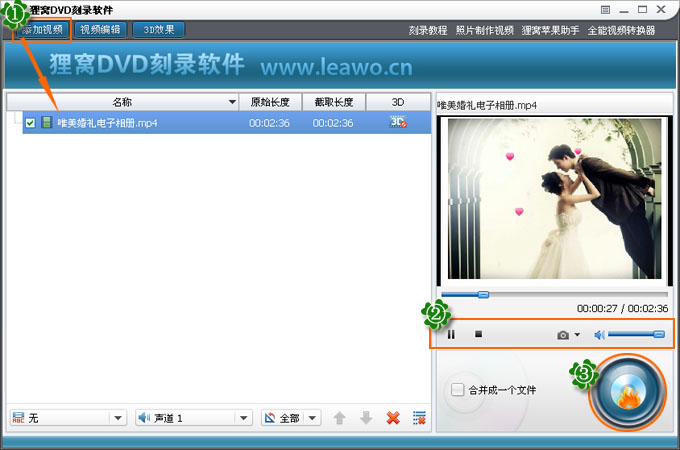Click the 全部 crop ruler icon
Screen dimensions: 680x450
click(x=270, y=418)
